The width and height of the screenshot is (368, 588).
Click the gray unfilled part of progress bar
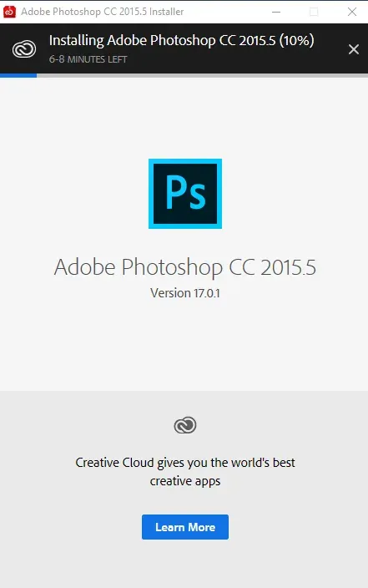203,75
